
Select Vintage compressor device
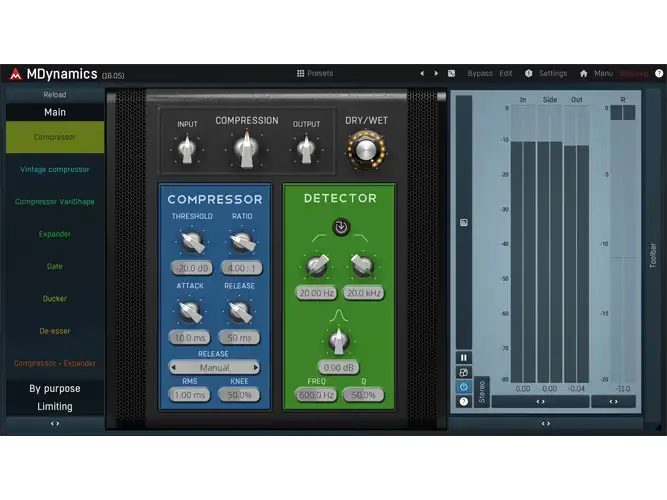pos(55,169)
